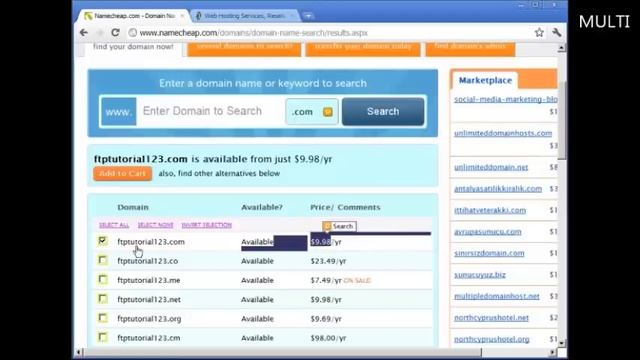Click the Price/ Comments column header
This screenshot has height=360, width=640.
(345, 207)
